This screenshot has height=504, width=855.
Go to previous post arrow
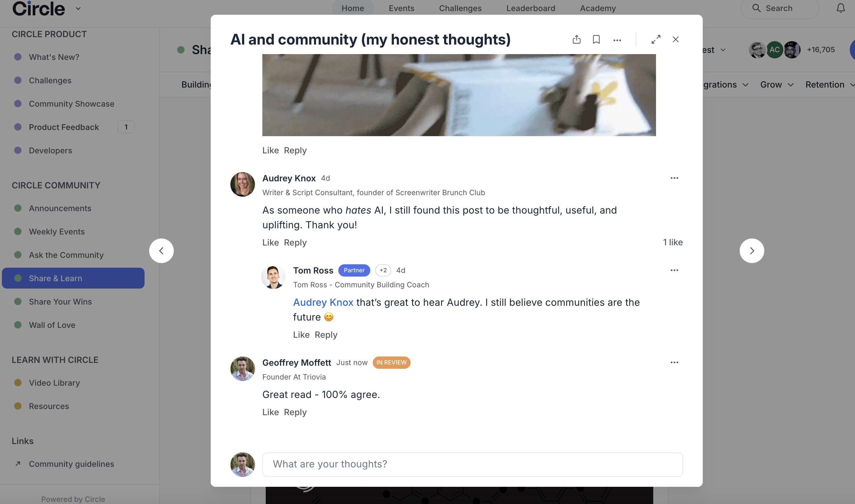(x=161, y=251)
